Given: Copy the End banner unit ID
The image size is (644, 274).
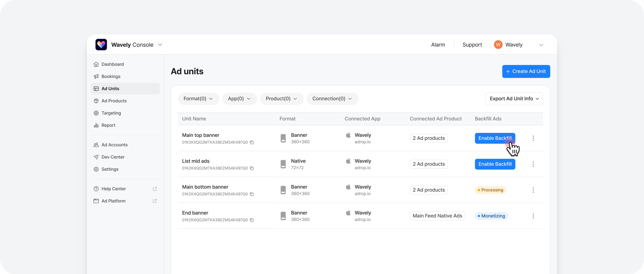Looking at the screenshot, I should (252, 220).
